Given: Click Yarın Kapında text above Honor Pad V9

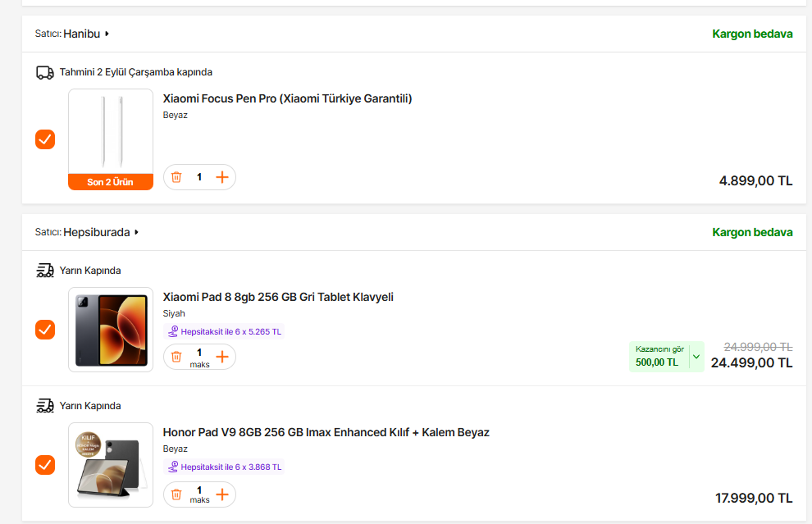Looking at the screenshot, I should click(90, 405).
